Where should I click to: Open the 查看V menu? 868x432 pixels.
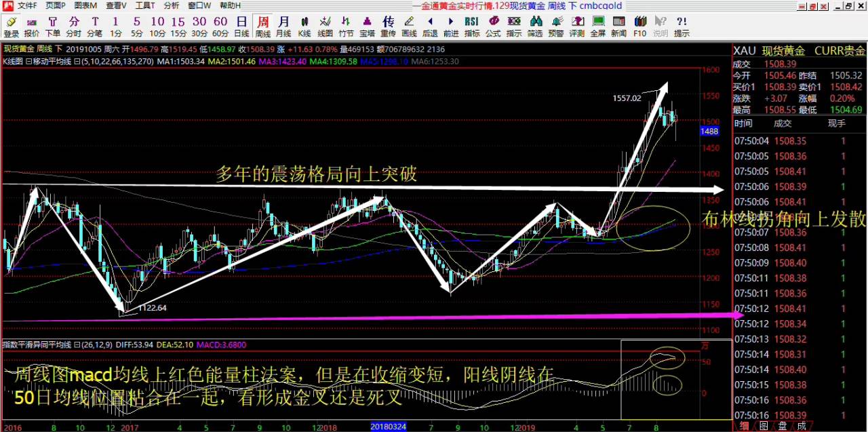pyautogui.click(x=115, y=5)
